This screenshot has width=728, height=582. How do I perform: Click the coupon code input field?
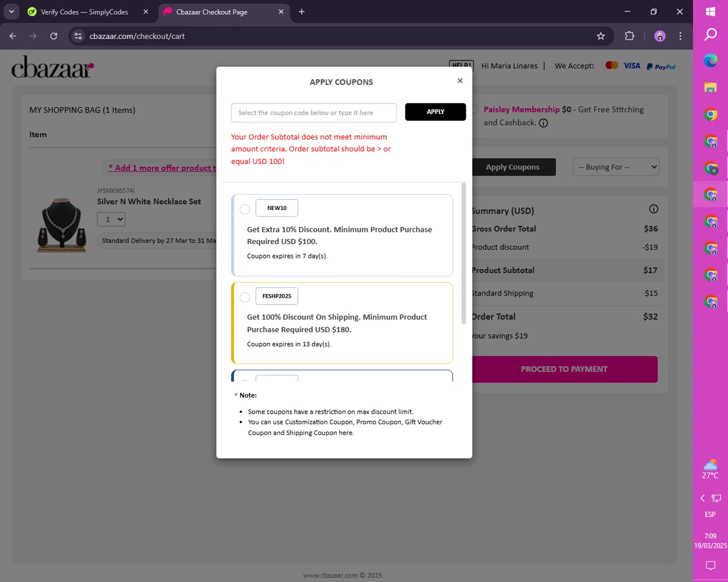click(x=314, y=113)
